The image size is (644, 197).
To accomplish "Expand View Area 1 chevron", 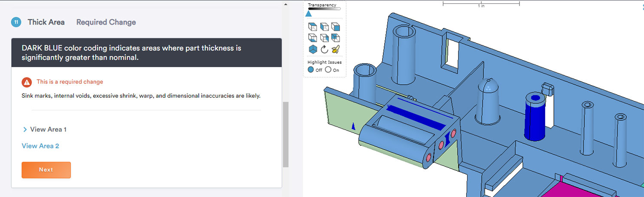I will 25,129.
